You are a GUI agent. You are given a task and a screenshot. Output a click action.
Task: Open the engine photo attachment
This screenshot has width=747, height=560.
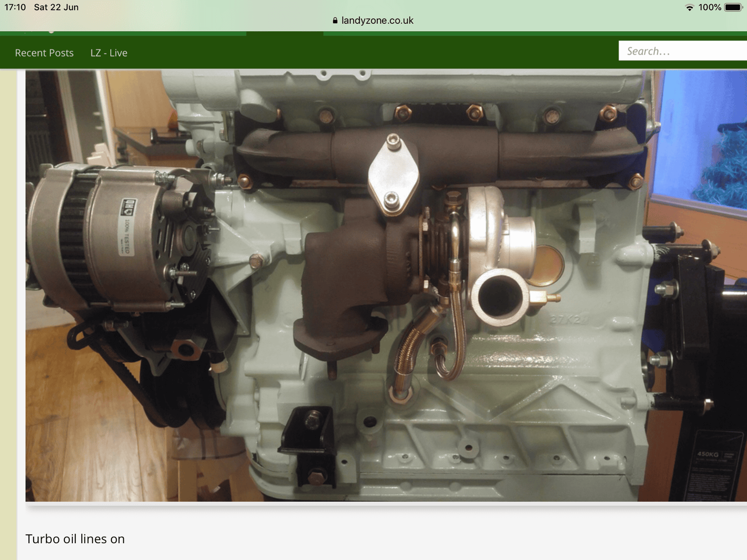[386, 286]
